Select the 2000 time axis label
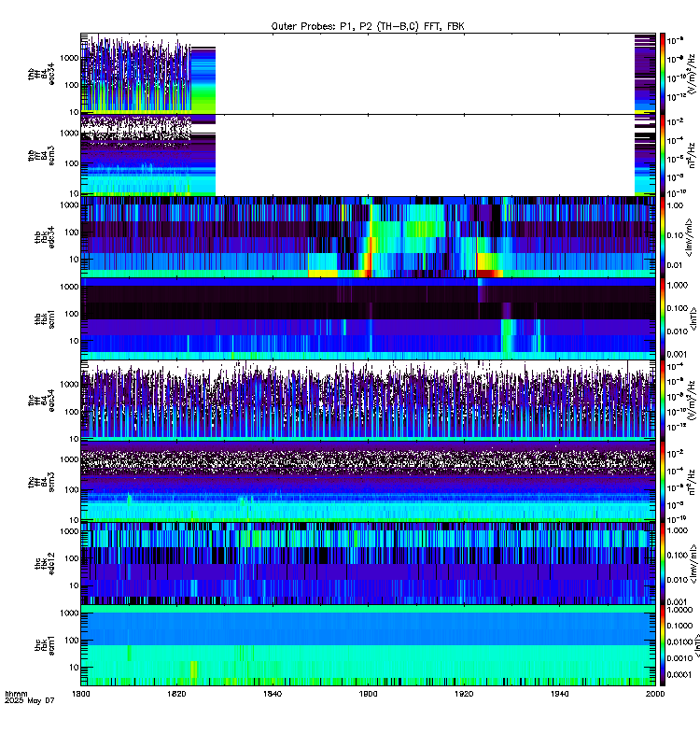 click(x=655, y=694)
